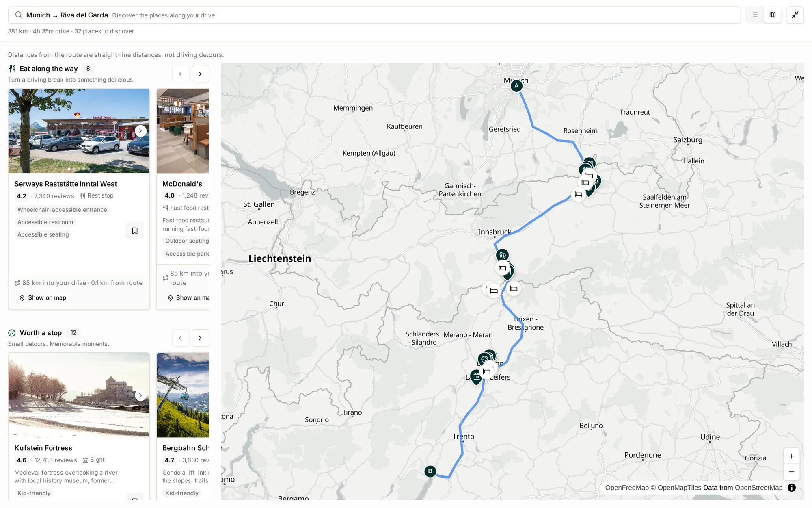This screenshot has width=812, height=508.
Task: Click the Kufstein Fortress title
Action: click(43, 448)
